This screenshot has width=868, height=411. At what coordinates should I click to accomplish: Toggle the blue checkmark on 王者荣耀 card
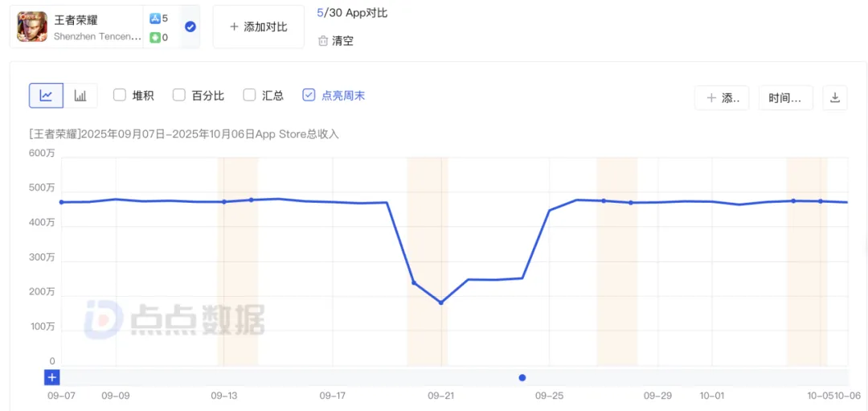190,27
